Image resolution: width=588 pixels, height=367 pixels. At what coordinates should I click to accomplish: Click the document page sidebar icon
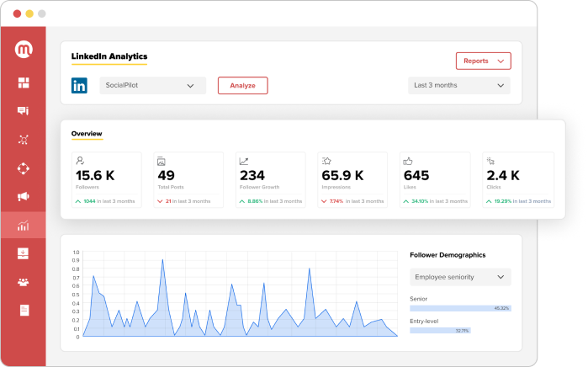click(24, 311)
